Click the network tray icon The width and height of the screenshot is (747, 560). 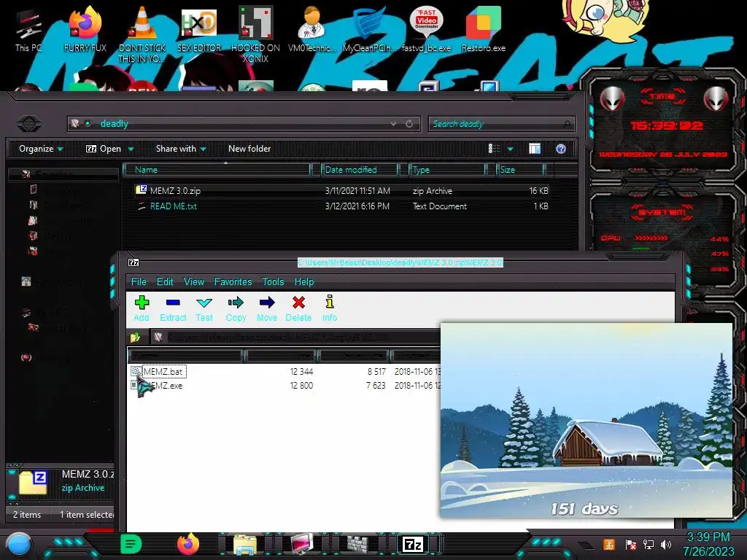coord(649,544)
